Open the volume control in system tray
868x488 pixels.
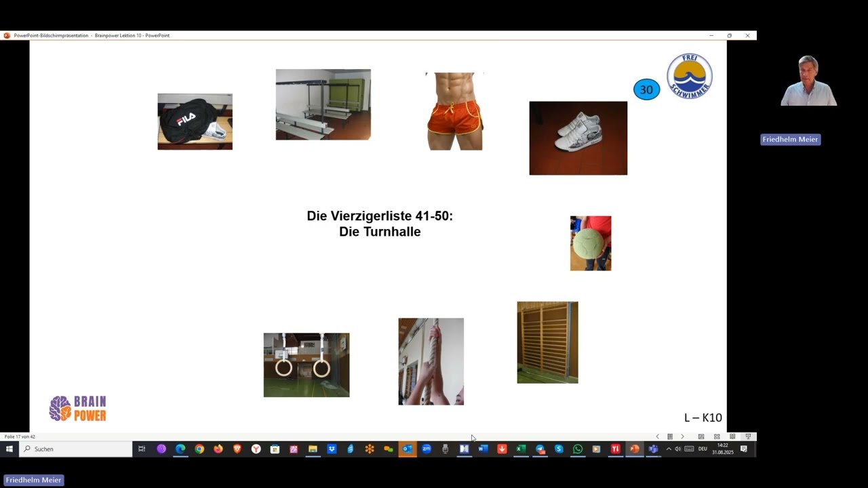[677, 449]
